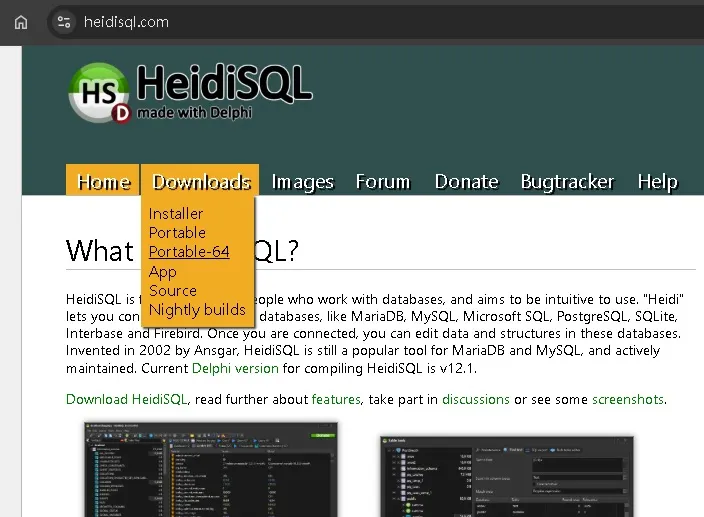This screenshot has width=704, height=517.
Task: Open site information icon in address bar
Action: pos(64,22)
